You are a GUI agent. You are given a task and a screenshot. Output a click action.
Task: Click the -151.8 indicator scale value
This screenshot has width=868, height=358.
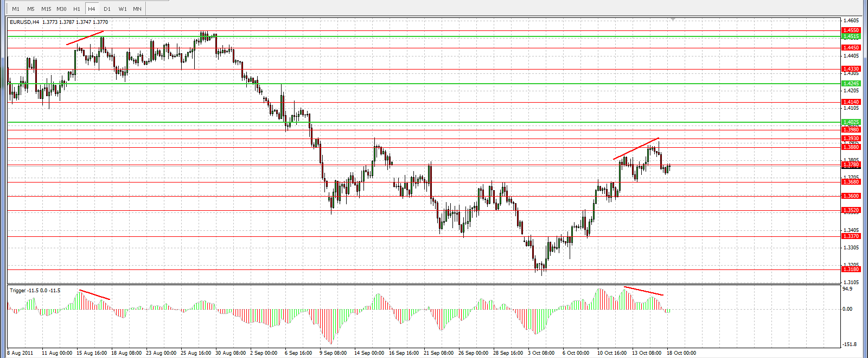tap(850, 344)
